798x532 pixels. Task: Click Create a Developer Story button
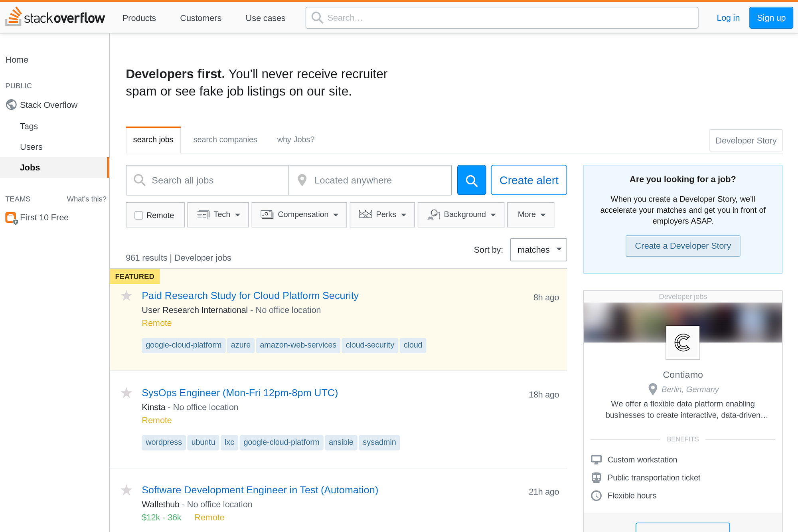coord(683,246)
